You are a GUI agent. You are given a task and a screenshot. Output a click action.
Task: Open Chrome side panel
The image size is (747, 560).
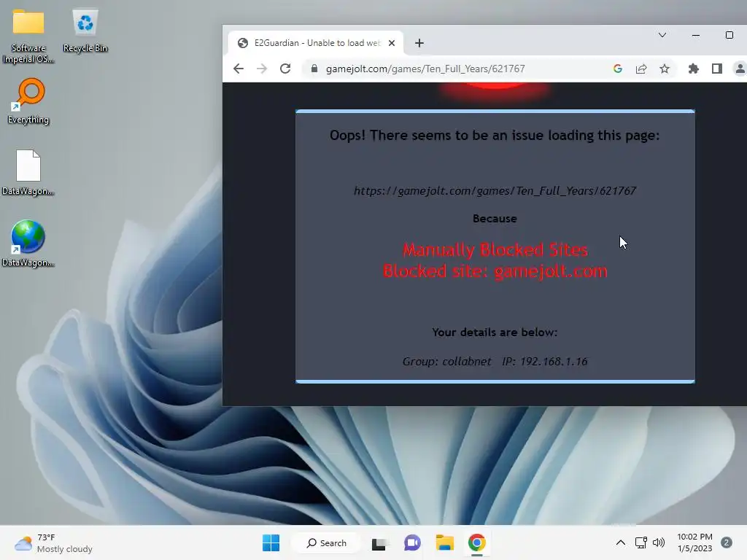coord(717,69)
